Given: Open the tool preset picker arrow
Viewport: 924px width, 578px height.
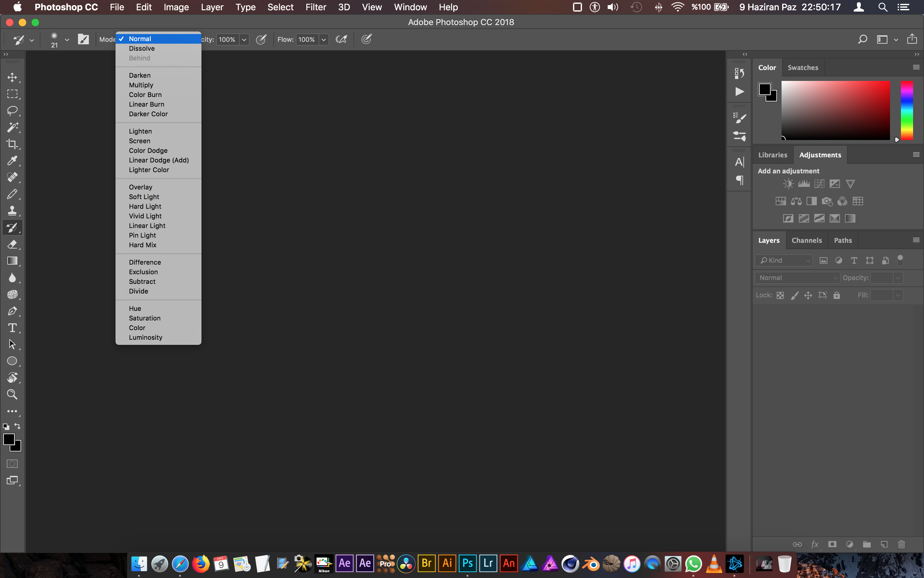Looking at the screenshot, I should [x=32, y=40].
